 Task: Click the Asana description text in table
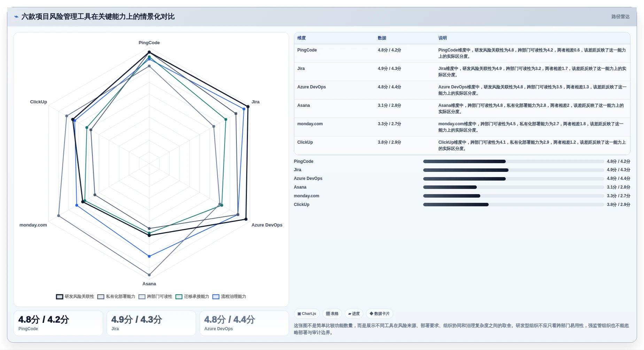click(x=531, y=109)
